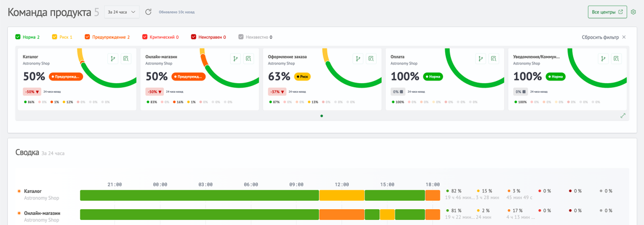This screenshot has width=644, height=225.
Task: Click the 100% value on Оплата card
Action: (x=405, y=76)
